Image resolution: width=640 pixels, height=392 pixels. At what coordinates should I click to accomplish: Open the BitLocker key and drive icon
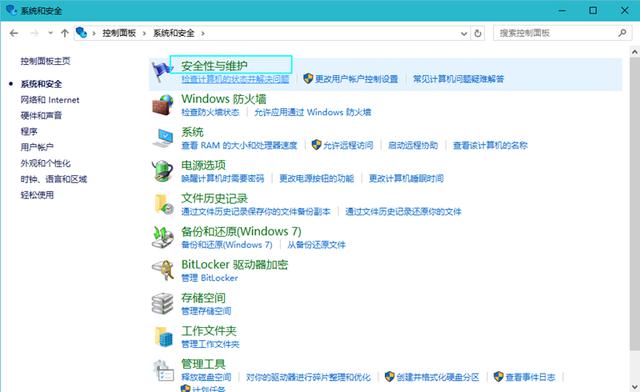[162, 270]
